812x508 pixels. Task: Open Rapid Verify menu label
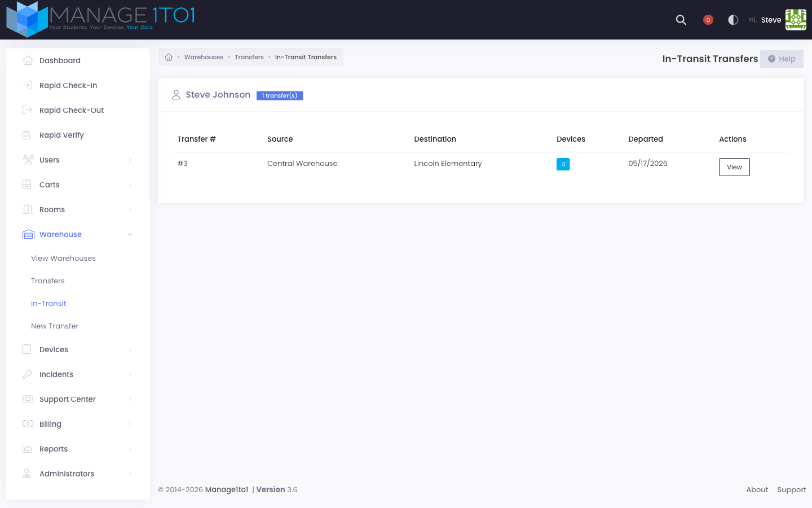61,135
